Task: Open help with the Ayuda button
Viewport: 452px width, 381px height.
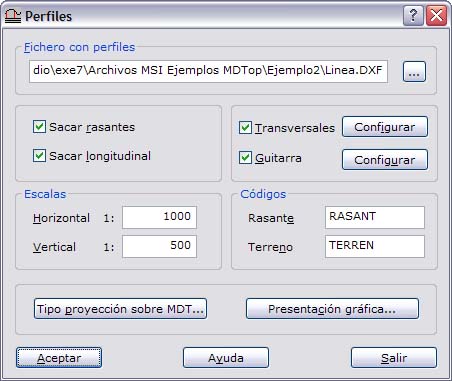Action: 226,358
